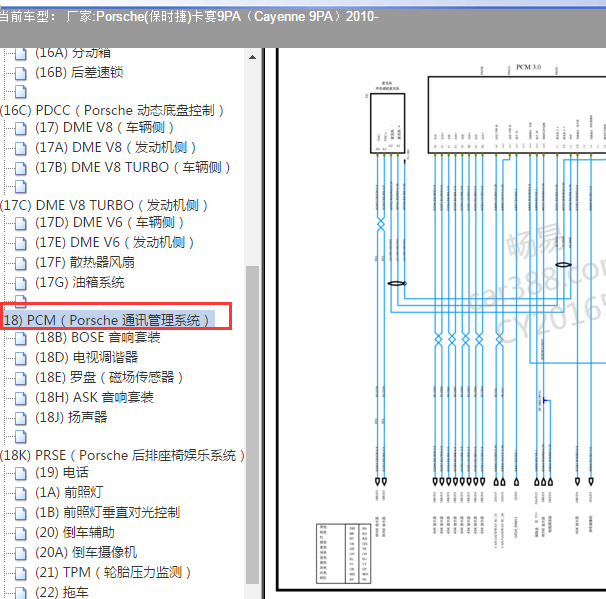Open (1B) 前照灯垂直对光控制 diagram
The width and height of the screenshot is (606, 599).
point(107,512)
